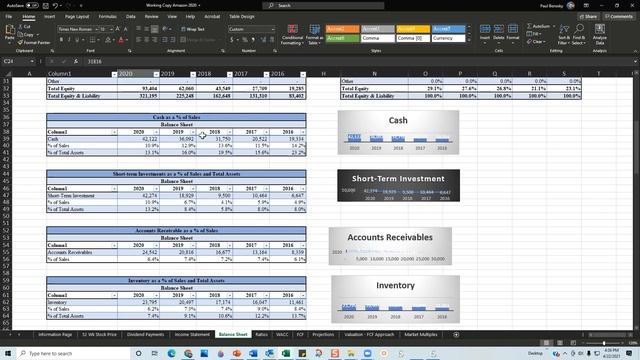640x360 pixels.
Task: Switch to the Ratios sheet tab
Action: 262,335
